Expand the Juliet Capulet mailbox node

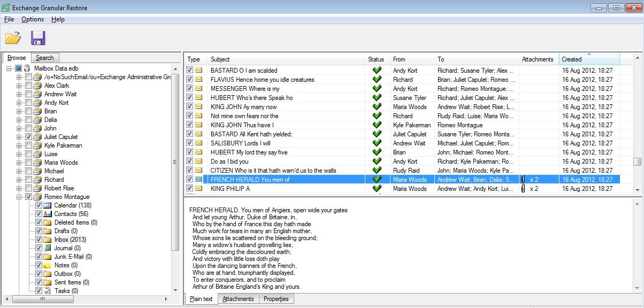coord(19,137)
